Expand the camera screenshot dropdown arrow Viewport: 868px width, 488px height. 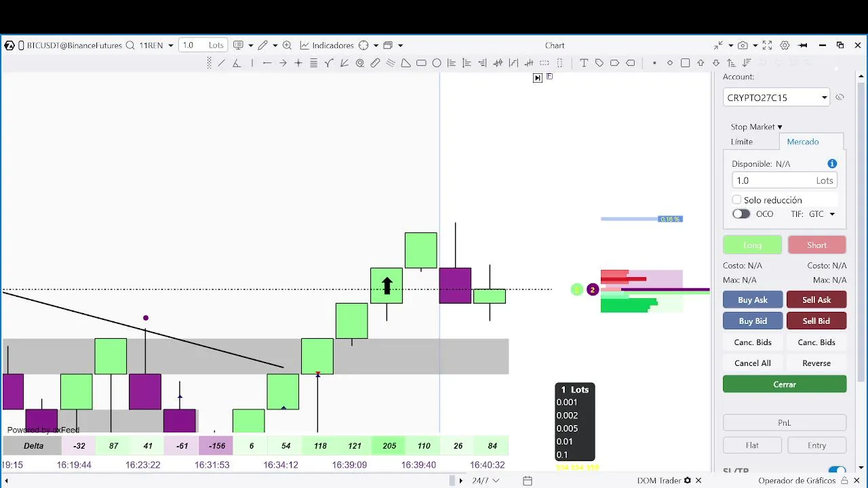click(755, 45)
